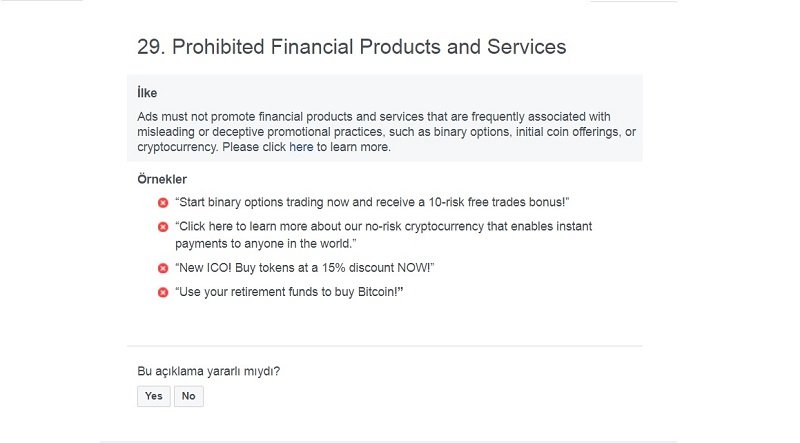
Task: Click the word Bitcoin in the last example
Action: (377, 292)
